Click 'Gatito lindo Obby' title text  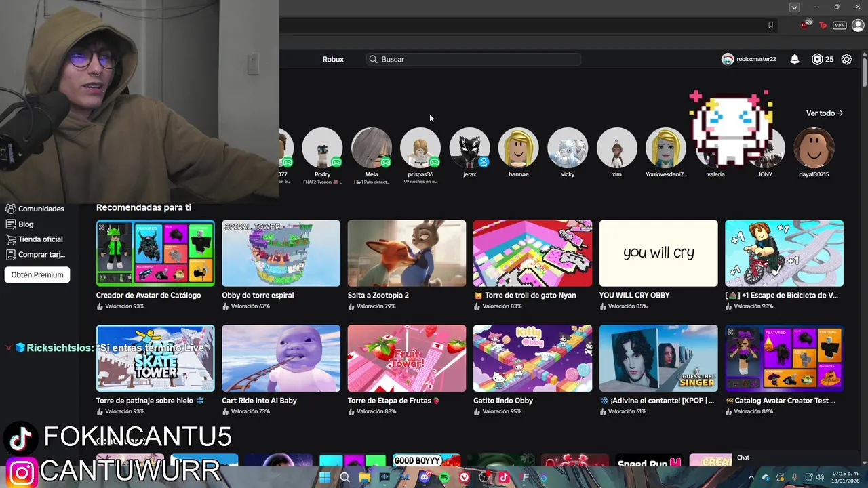(503, 401)
